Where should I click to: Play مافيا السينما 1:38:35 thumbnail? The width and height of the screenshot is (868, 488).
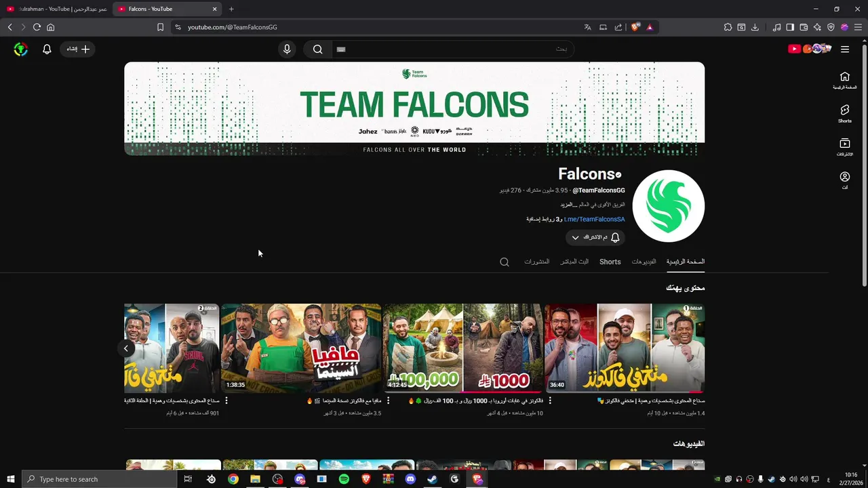301,348
